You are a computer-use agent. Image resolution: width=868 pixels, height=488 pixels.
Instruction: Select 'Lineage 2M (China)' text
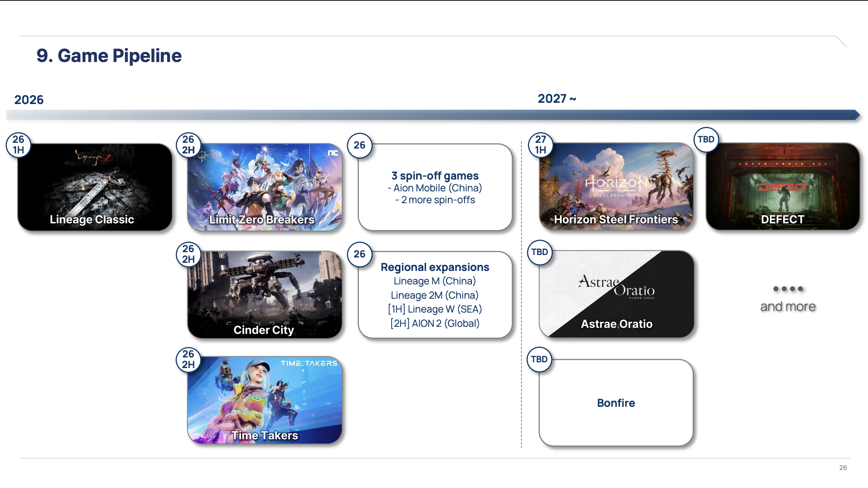(435, 295)
